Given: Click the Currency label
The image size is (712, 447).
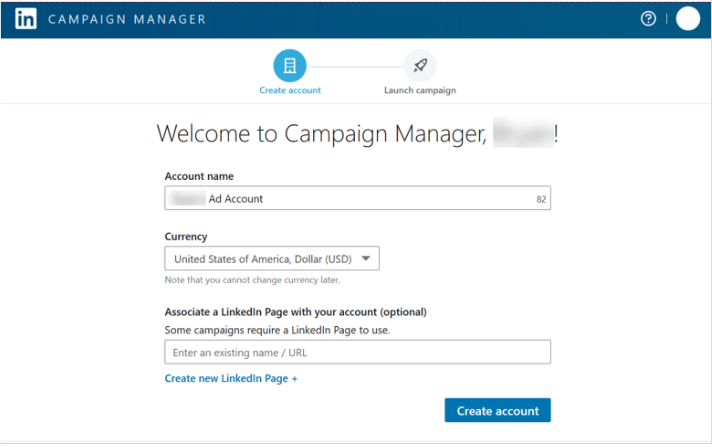Looking at the screenshot, I should [x=186, y=237].
